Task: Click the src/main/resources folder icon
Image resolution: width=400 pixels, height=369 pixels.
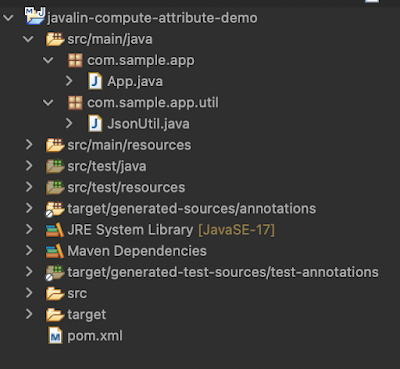Action: [55, 145]
